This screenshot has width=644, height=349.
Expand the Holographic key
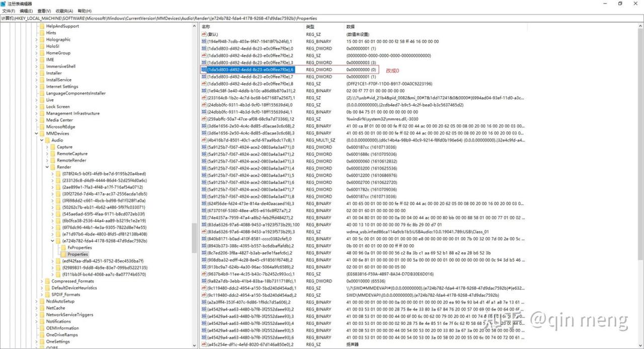coord(37,39)
